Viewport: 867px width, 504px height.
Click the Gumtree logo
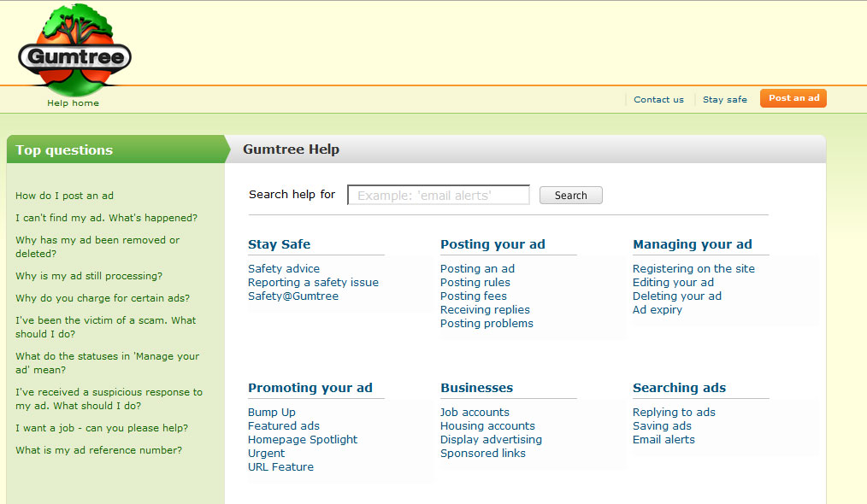tap(74, 50)
